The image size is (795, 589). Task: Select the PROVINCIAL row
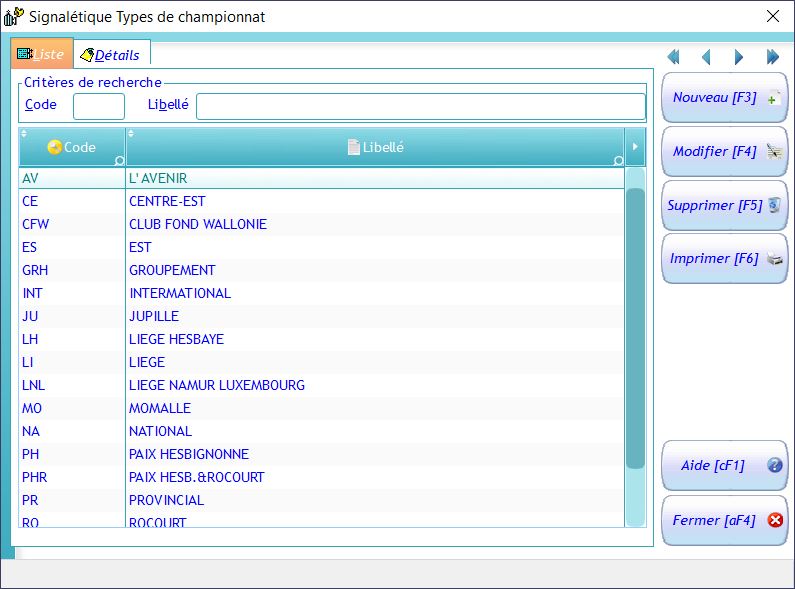[321, 500]
